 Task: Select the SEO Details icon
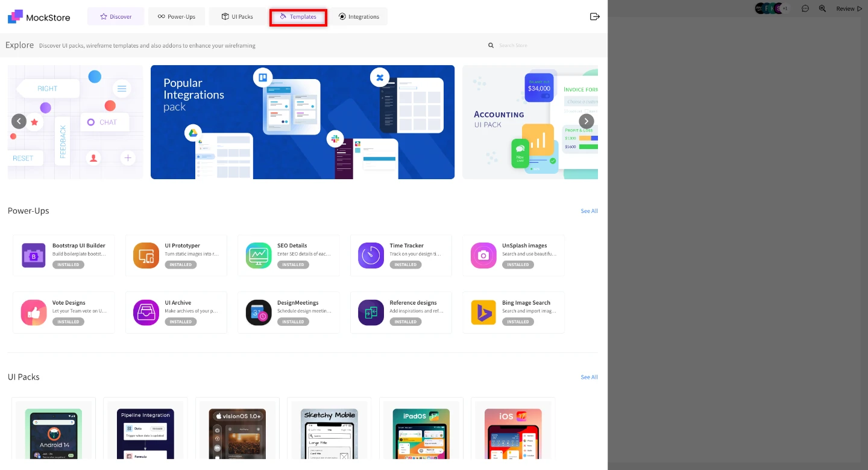pos(259,255)
